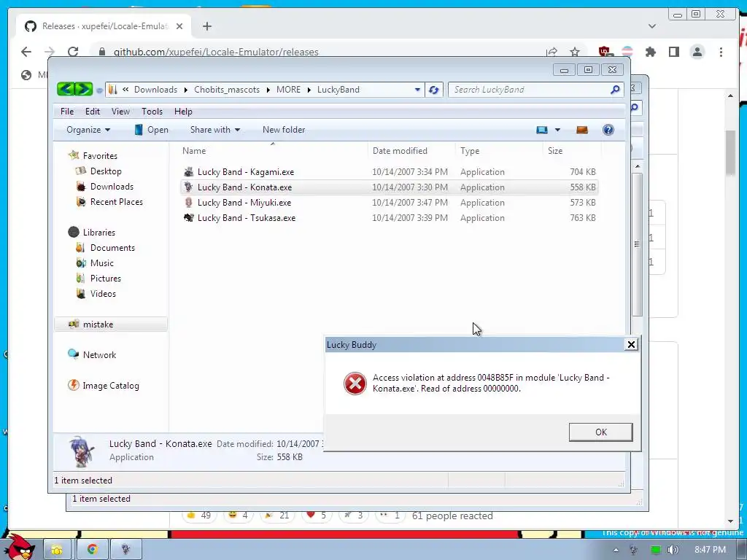The width and height of the screenshot is (747, 560).
Task: Click the volume icon in system tray
Action: click(673, 550)
